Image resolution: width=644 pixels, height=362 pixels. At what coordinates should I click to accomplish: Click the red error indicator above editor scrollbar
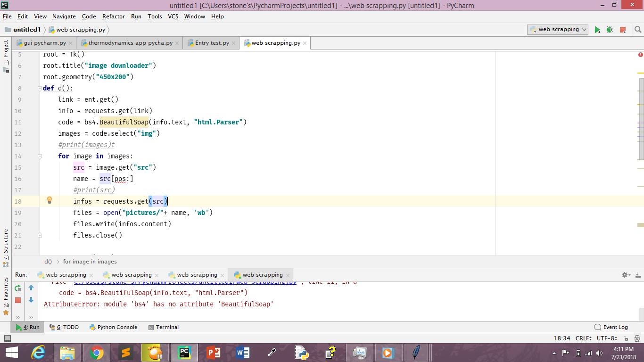(640, 55)
